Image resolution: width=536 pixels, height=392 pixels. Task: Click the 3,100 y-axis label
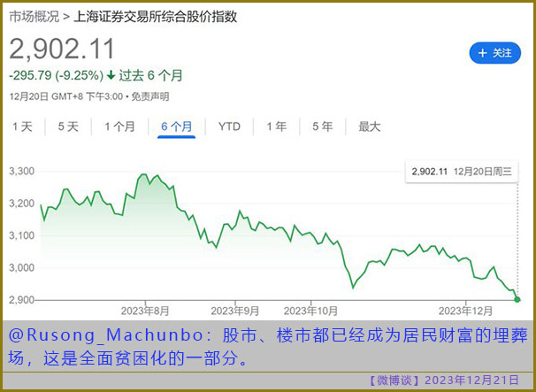point(21,235)
